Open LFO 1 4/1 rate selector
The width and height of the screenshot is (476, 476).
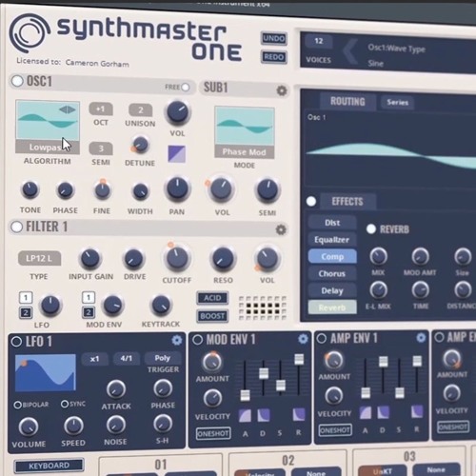(x=127, y=358)
